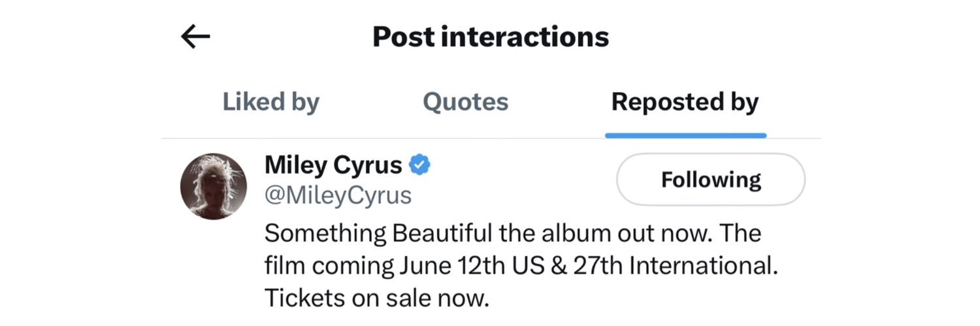Click the 'film coming June 12th' line

(521, 266)
